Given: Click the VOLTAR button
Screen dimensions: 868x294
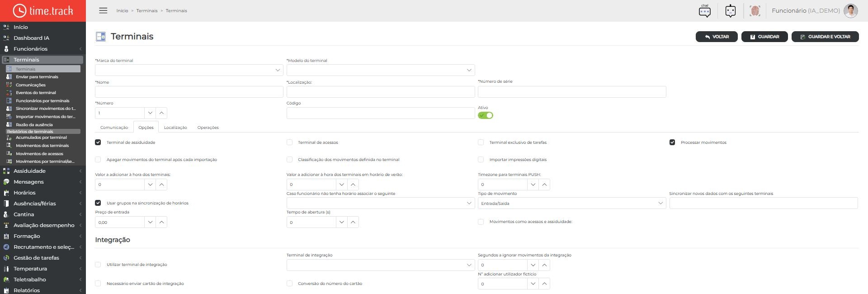Looking at the screenshot, I should click(717, 37).
